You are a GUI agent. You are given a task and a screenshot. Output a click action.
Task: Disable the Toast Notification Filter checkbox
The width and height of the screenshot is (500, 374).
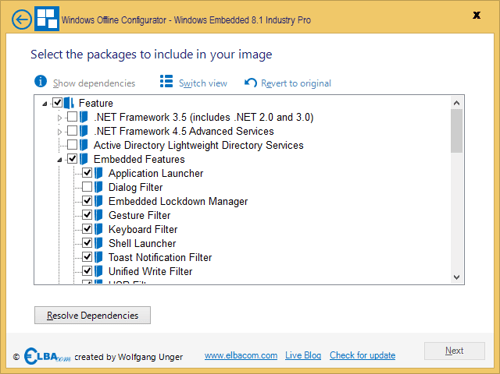coord(87,257)
